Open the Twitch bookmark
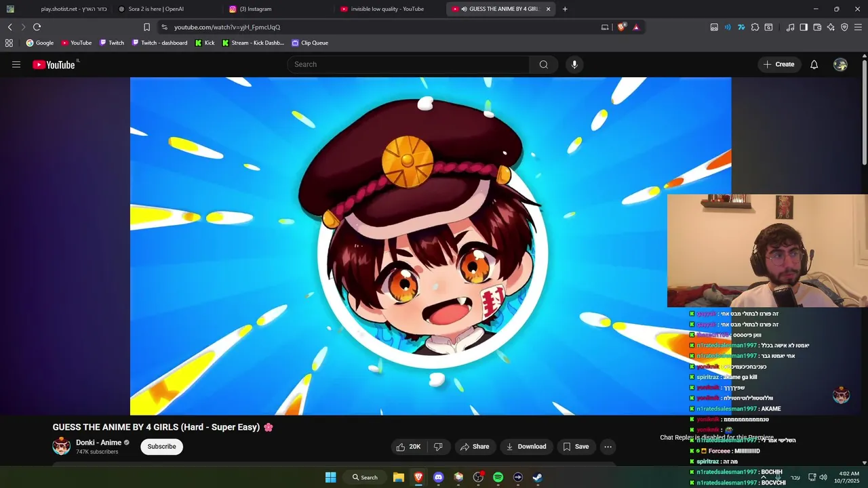This screenshot has height=488, width=868. (x=112, y=43)
